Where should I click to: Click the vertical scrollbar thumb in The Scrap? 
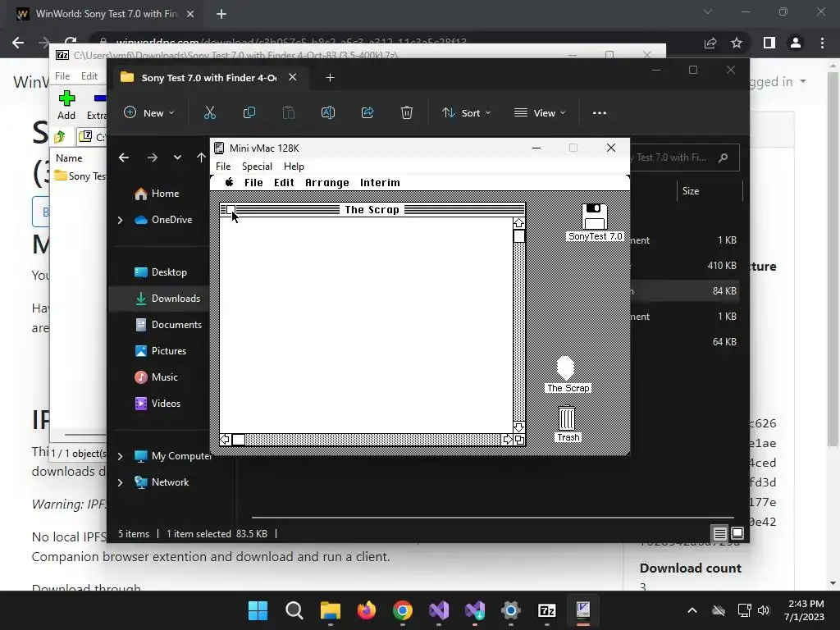[x=518, y=236]
